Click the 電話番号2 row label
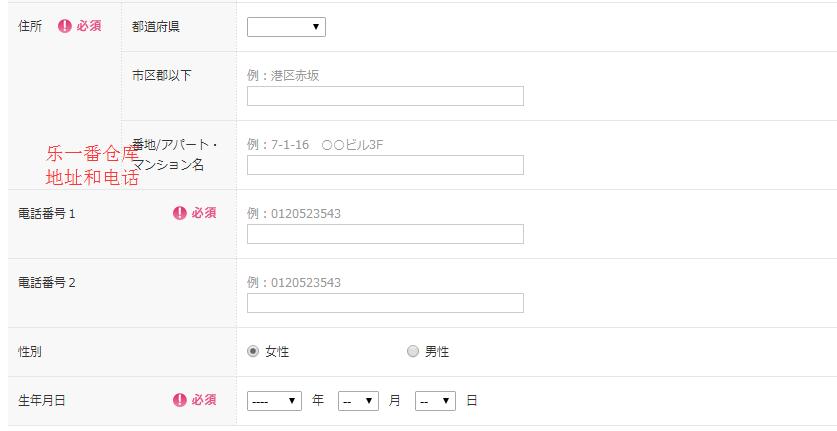This screenshot has height=431, width=837. (x=47, y=283)
